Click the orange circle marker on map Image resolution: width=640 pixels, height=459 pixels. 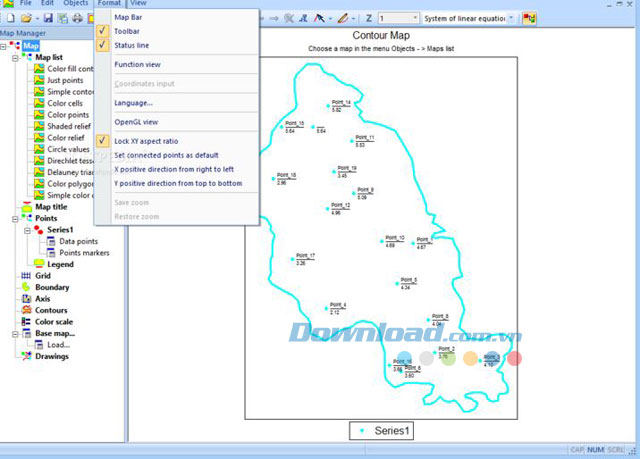coord(470,358)
